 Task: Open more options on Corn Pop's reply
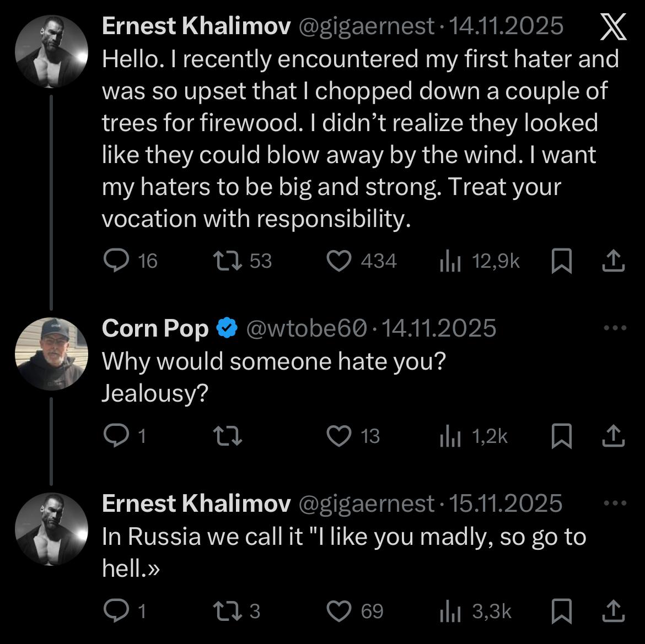click(x=615, y=328)
